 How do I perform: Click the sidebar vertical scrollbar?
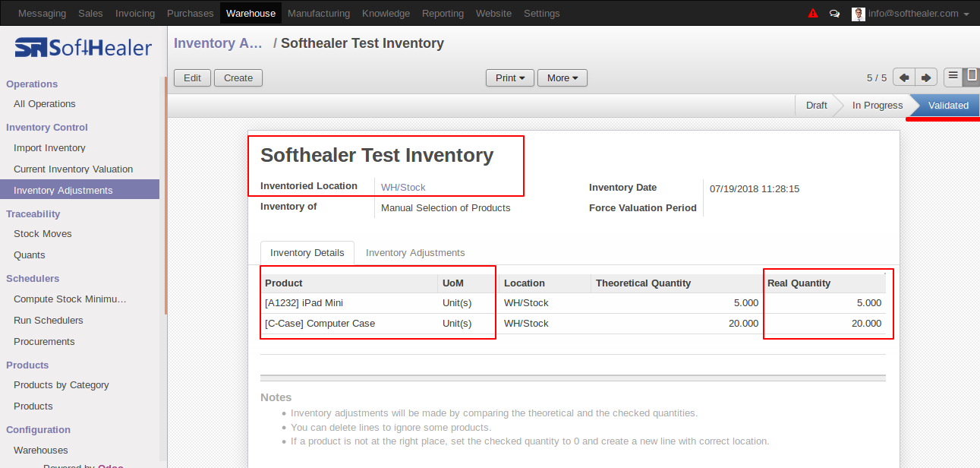pos(165,196)
